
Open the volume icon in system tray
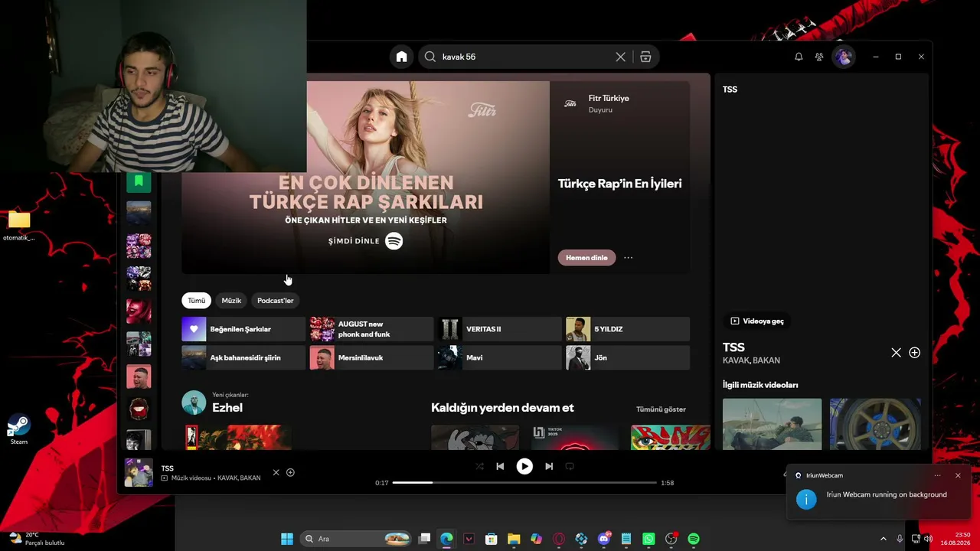(927, 539)
